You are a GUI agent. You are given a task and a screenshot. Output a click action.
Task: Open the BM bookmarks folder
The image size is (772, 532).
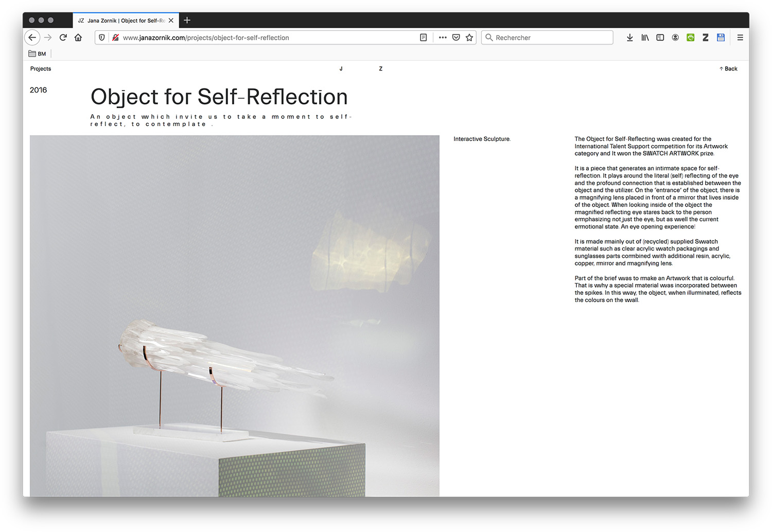tap(38, 54)
